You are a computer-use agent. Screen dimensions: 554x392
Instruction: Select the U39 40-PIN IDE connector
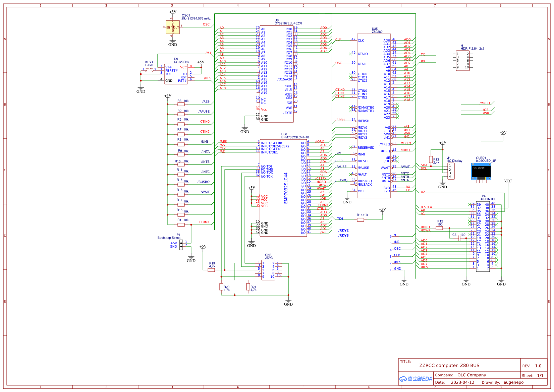tap(483, 236)
